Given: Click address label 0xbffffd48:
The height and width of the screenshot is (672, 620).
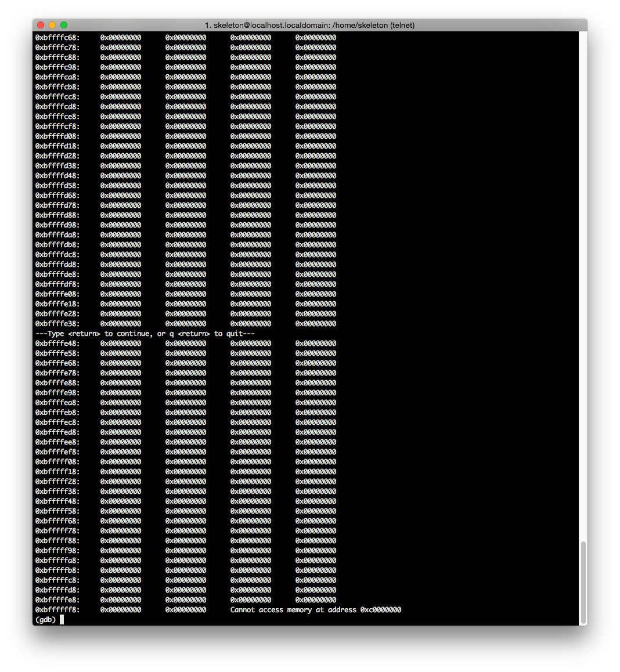Looking at the screenshot, I should pos(57,176).
